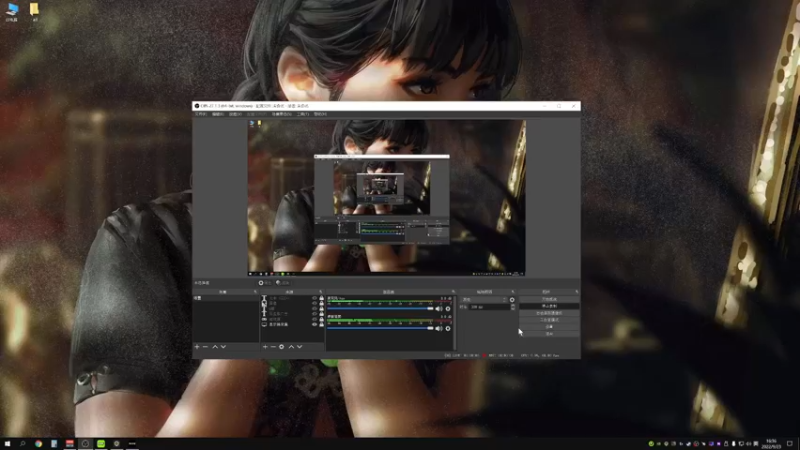Open 场景集合(S) menu
Image resolution: width=800 pixels, height=450 pixels.
[282, 114]
